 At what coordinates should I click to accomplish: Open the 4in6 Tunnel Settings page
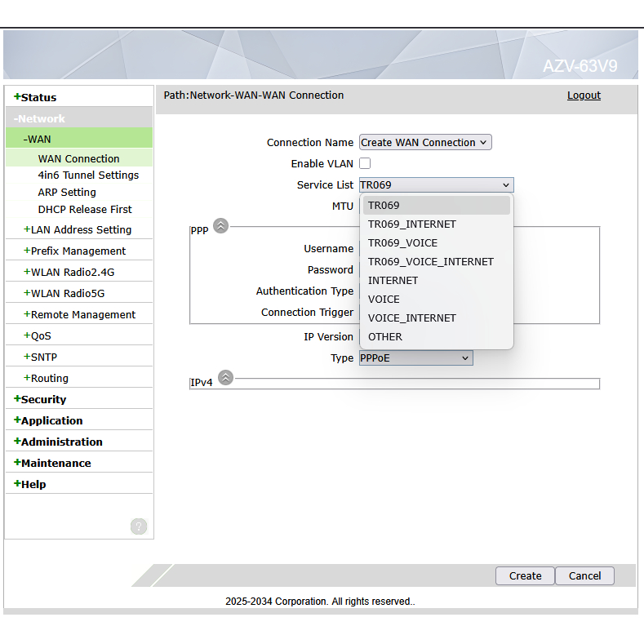(x=88, y=175)
